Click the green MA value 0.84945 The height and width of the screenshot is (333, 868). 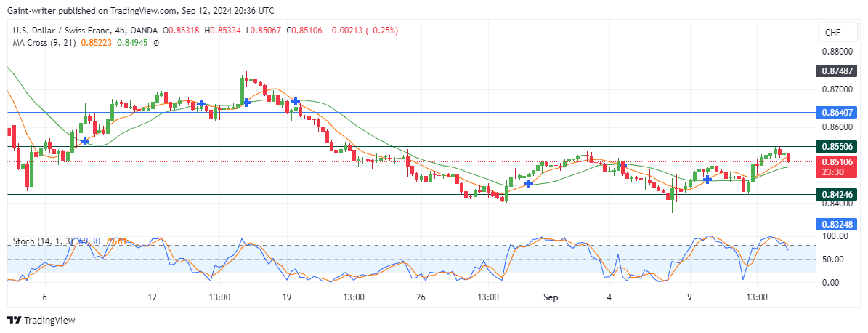coord(131,43)
